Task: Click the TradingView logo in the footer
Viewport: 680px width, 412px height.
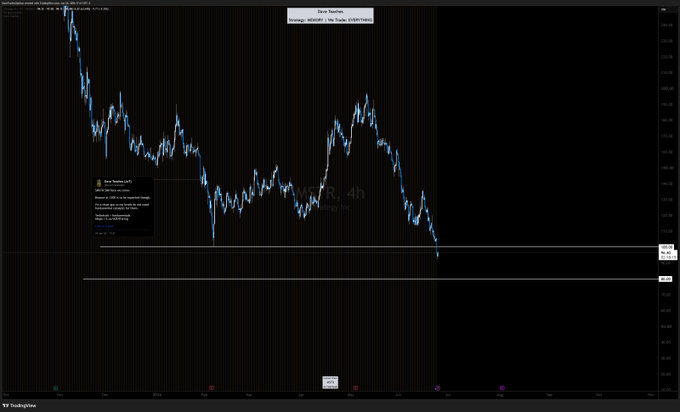Action: (19, 405)
